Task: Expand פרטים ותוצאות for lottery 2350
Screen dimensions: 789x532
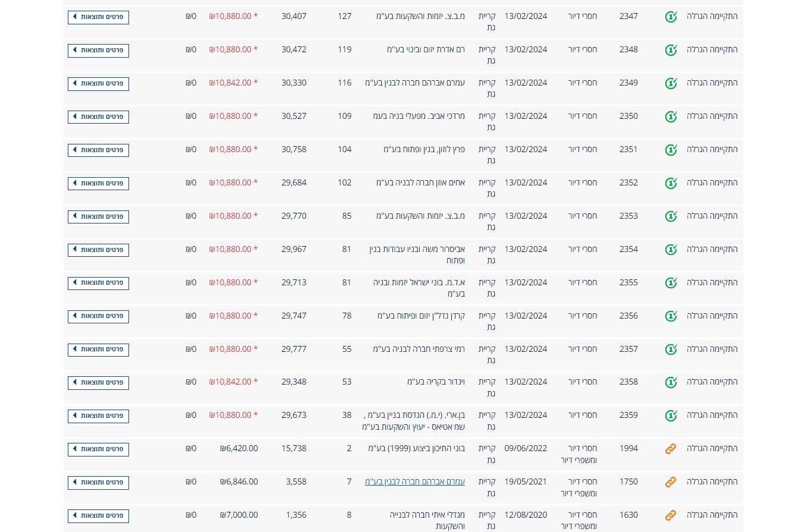Action: pos(98,117)
